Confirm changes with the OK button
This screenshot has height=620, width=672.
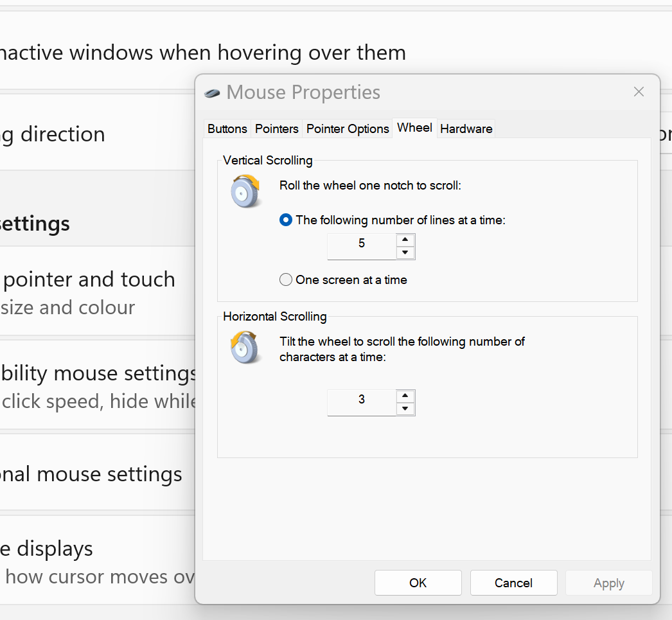point(418,583)
